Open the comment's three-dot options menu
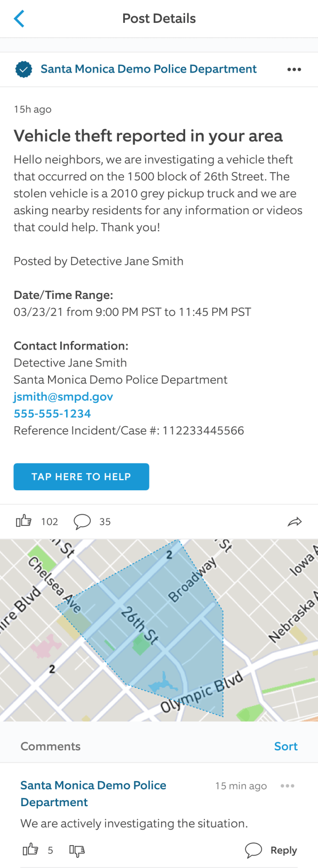 [288, 786]
